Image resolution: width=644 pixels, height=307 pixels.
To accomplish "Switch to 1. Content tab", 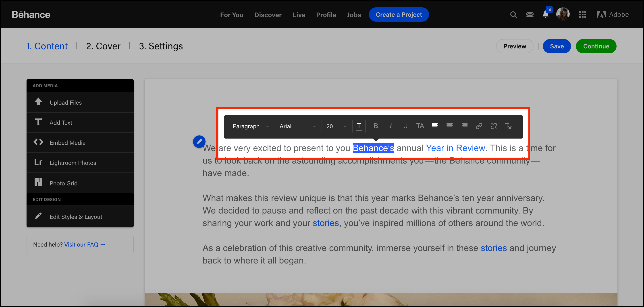I will (47, 46).
